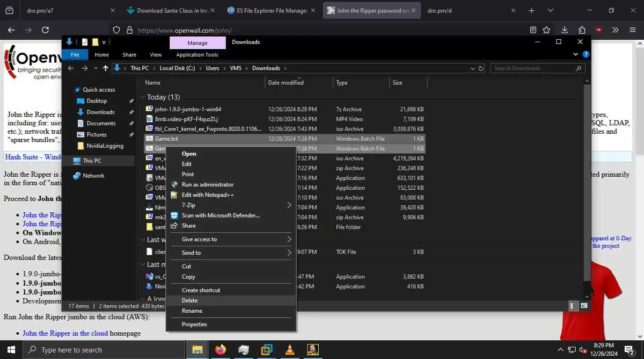Toggle reader view in Firefox address bar
644x359 pixels.
coord(533,30)
